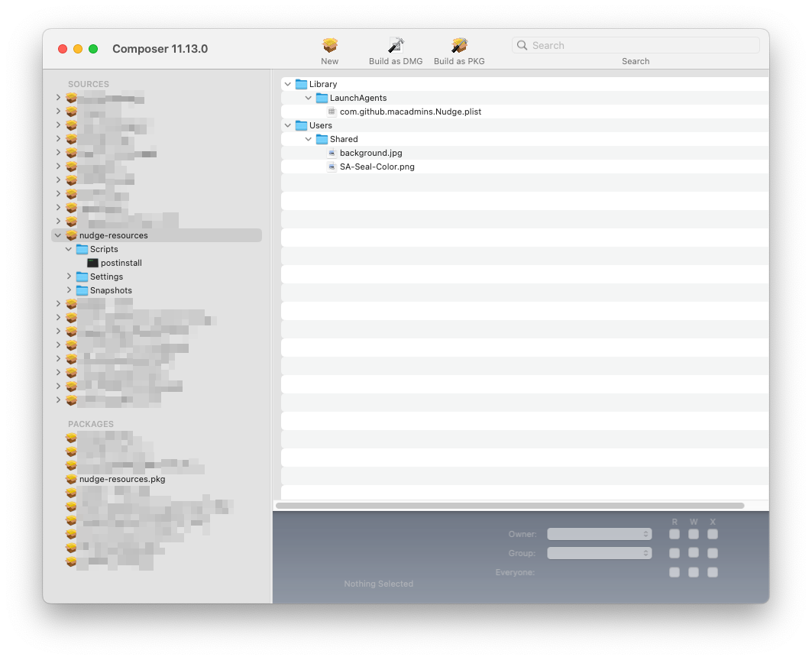Image resolution: width=812 pixels, height=660 pixels.
Task: Collapse the Library folder
Action: (x=287, y=84)
